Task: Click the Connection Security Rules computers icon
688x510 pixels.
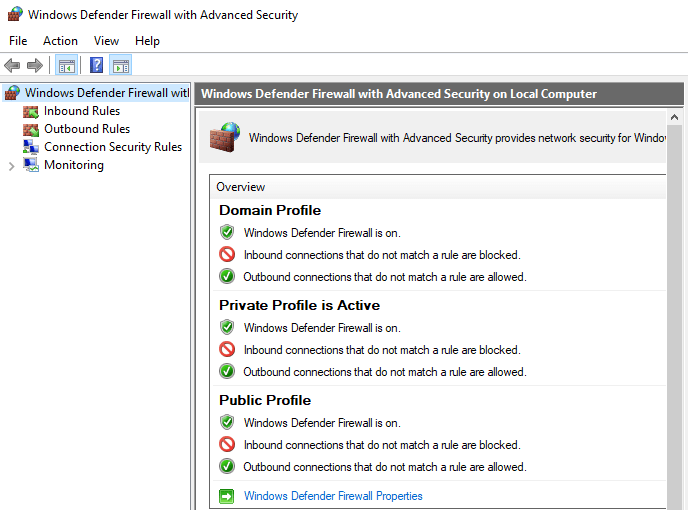Action: tap(31, 147)
